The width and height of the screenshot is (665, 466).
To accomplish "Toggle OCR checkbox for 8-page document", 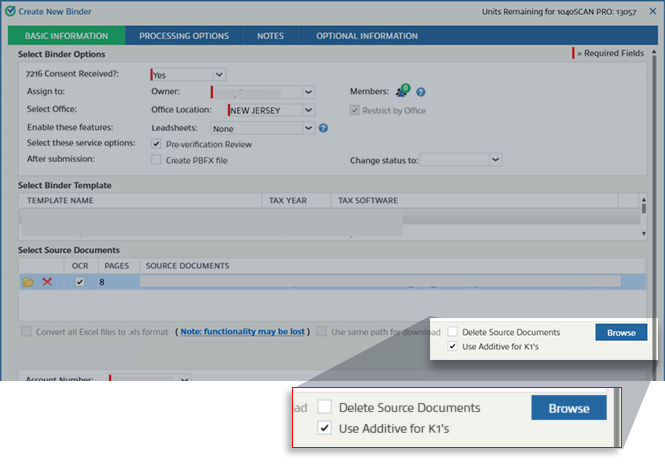I will point(80,282).
